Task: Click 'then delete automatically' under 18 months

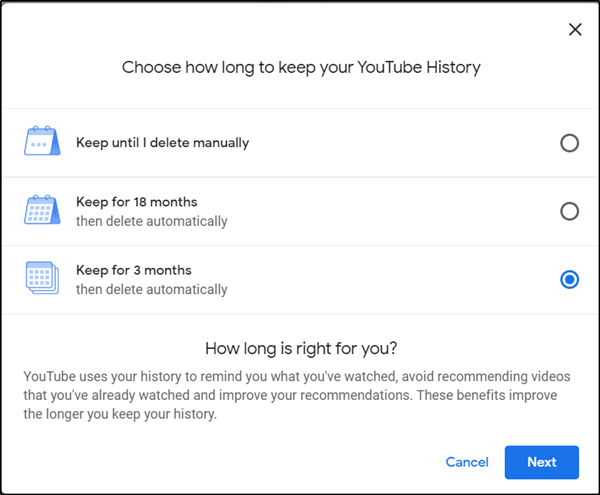Action: (151, 221)
